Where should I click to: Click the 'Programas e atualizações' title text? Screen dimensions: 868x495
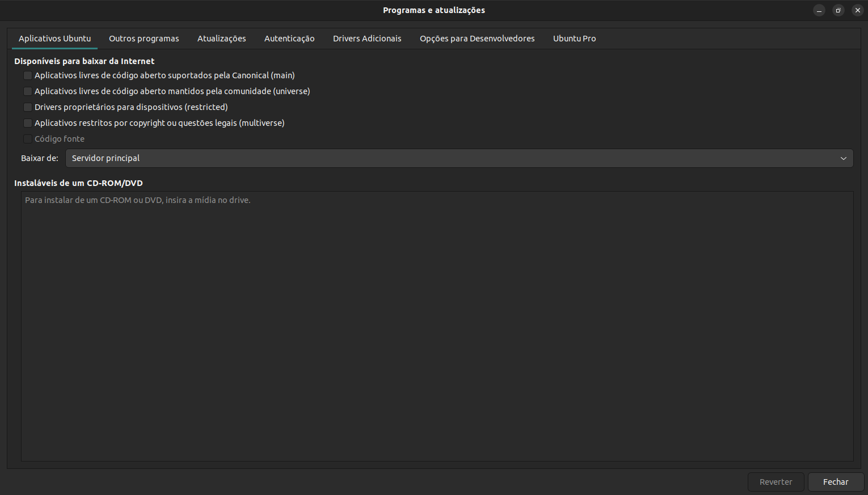click(x=434, y=10)
